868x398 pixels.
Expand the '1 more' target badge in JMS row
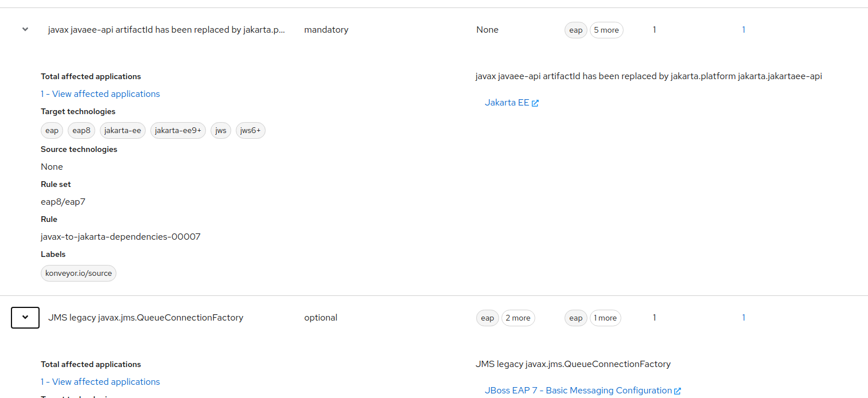(605, 318)
